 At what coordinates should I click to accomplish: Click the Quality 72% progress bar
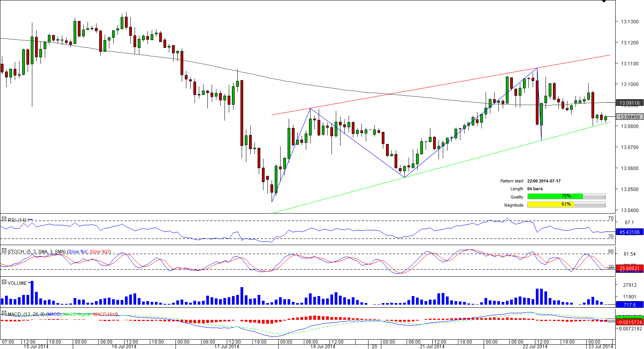pos(567,196)
